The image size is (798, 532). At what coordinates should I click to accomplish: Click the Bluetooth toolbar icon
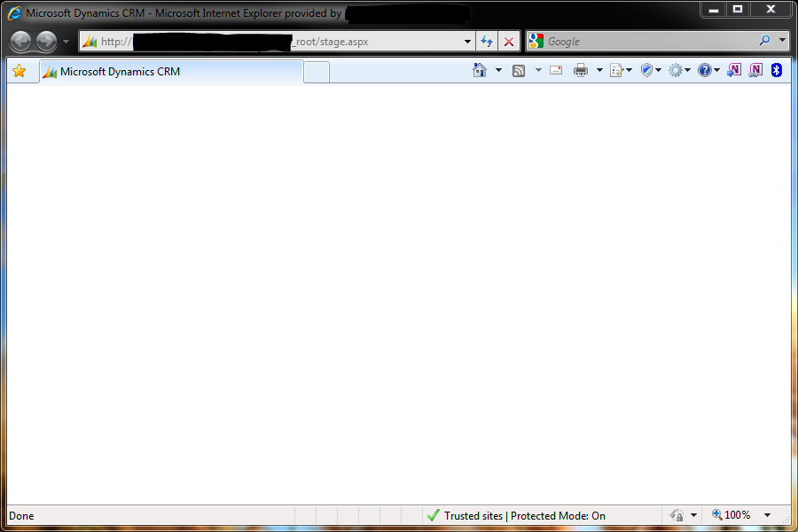[x=777, y=71]
